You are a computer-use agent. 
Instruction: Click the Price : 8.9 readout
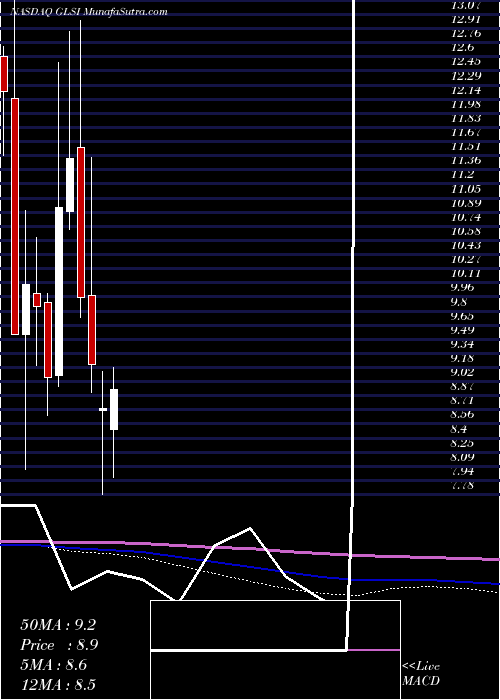coord(59,645)
